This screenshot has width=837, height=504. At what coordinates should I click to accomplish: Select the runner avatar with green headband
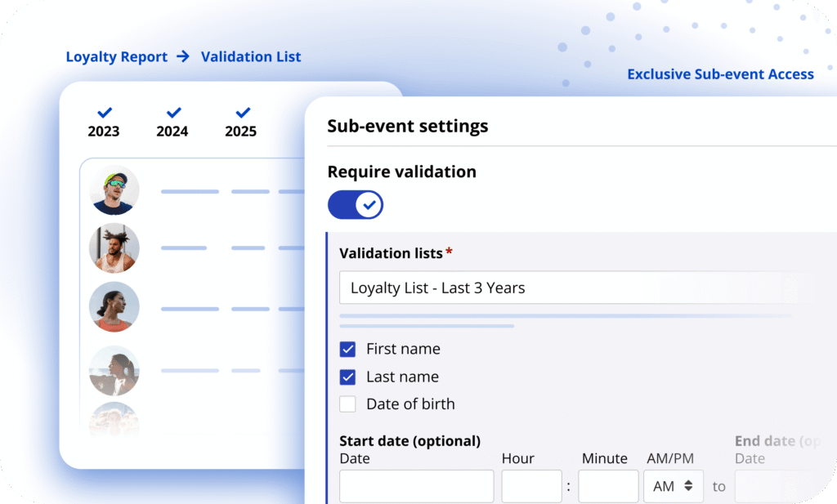114,190
